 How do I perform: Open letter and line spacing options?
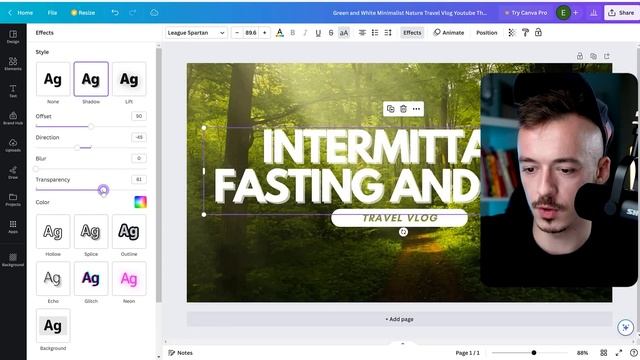coord(388,33)
